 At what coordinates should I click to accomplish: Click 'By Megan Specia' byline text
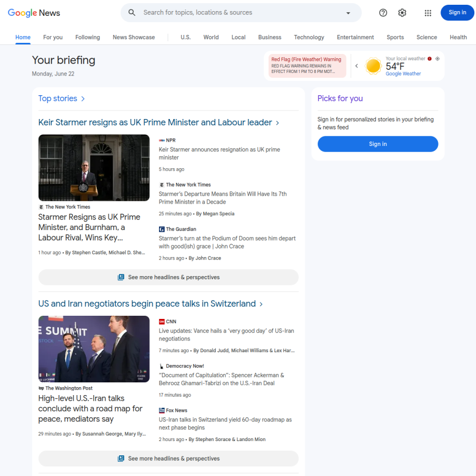pyautogui.click(x=215, y=214)
